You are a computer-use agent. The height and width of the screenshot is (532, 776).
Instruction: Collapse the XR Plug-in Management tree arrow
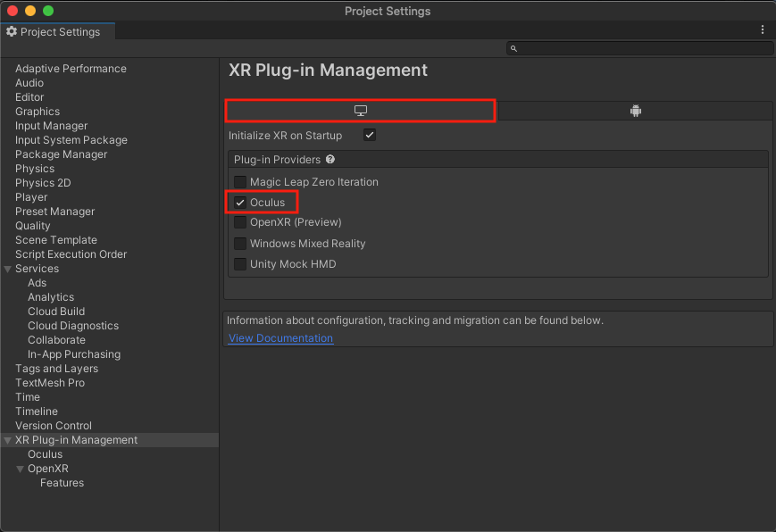pos(8,440)
